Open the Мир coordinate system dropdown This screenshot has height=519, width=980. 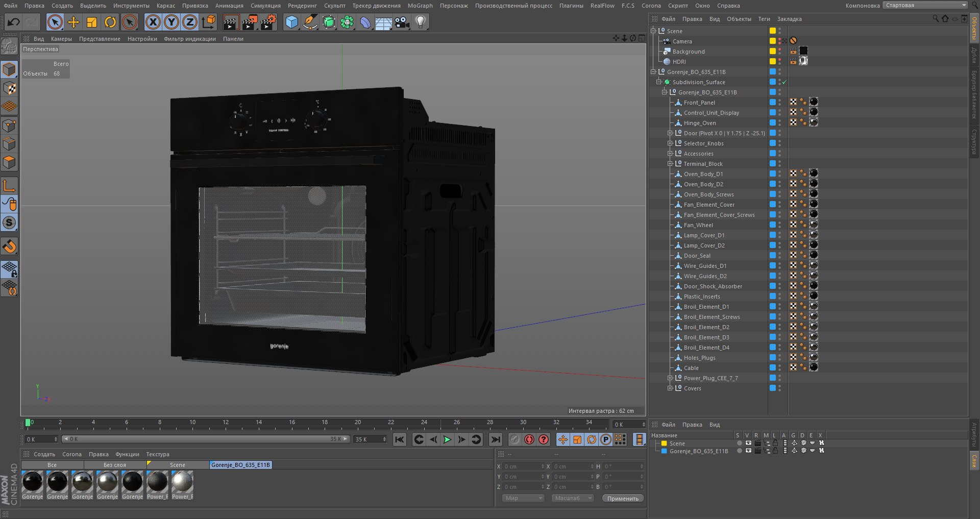pyautogui.click(x=523, y=498)
